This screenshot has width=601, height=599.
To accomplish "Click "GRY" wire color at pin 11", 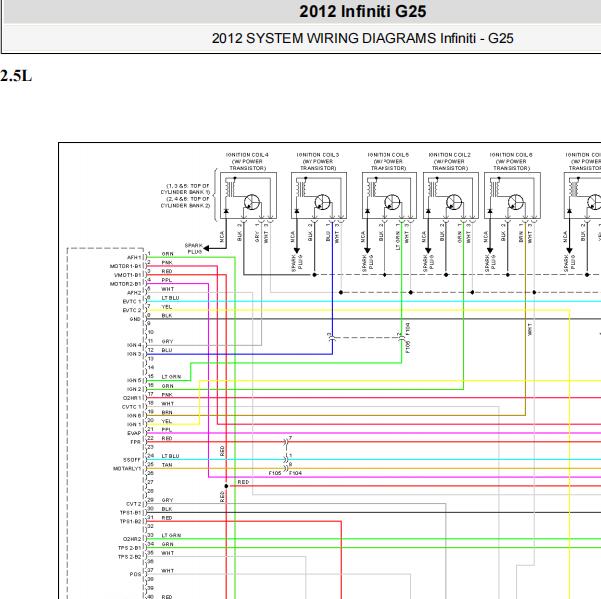I will point(167,341).
